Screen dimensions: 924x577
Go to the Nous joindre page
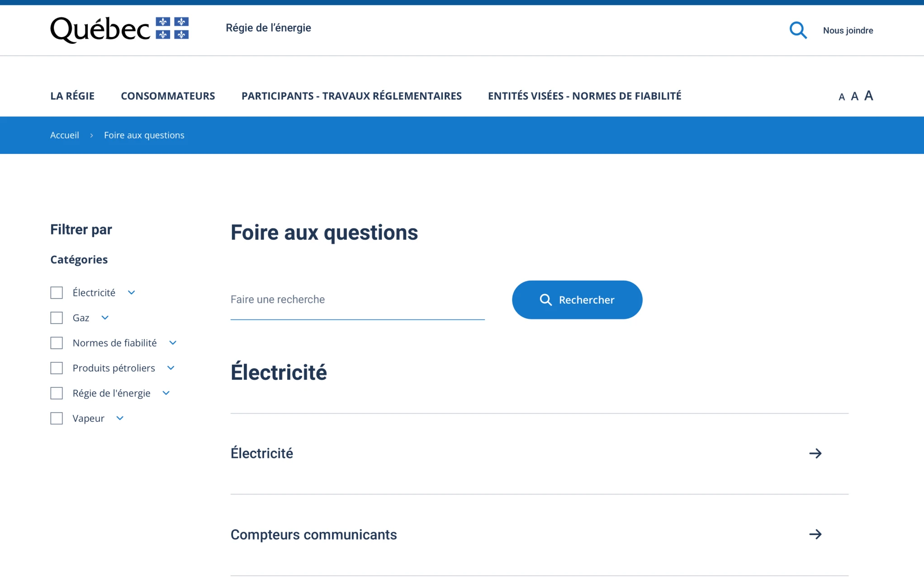pos(848,30)
